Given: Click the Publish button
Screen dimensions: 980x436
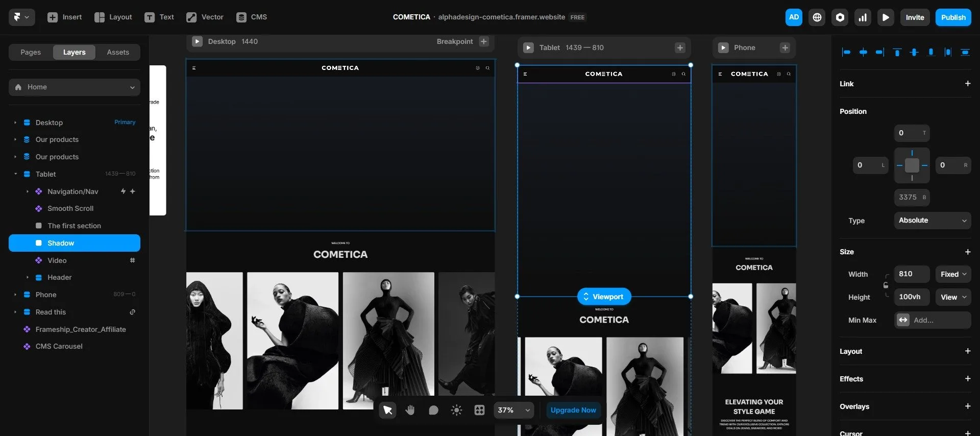Looking at the screenshot, I should pos(953,17).
